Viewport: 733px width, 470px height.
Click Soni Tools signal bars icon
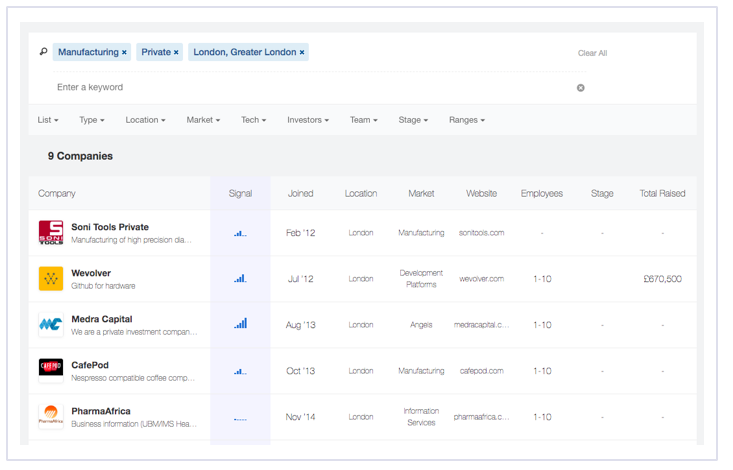coord(240,233)
